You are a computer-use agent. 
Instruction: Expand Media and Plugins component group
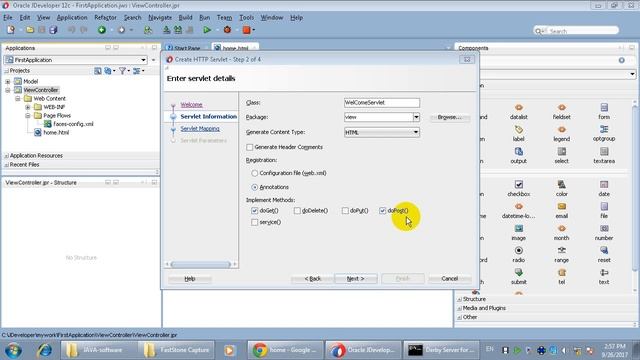coord(460,308)
